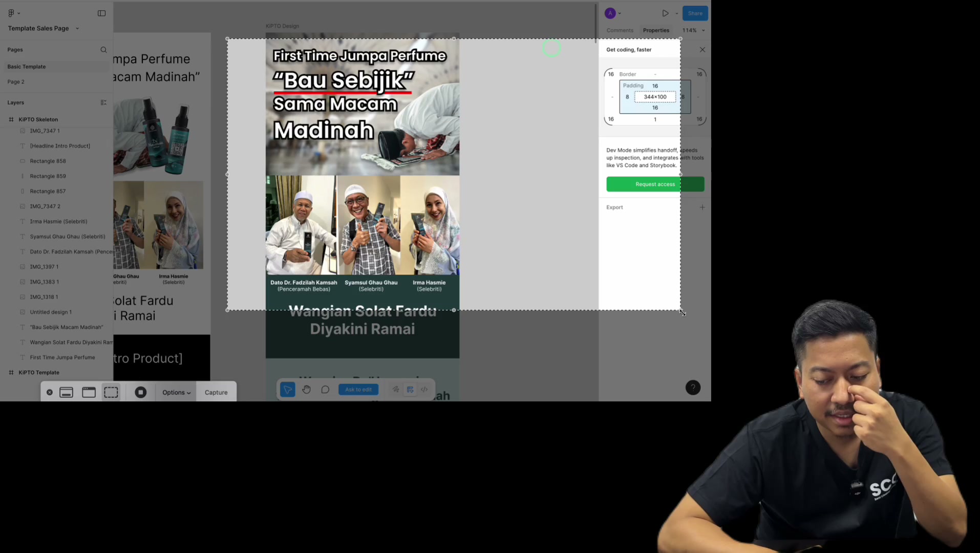The height and width of the screenshot is (553, 980).
Task: Open the present options dropdown arrow
Action: tap(676, 14)
